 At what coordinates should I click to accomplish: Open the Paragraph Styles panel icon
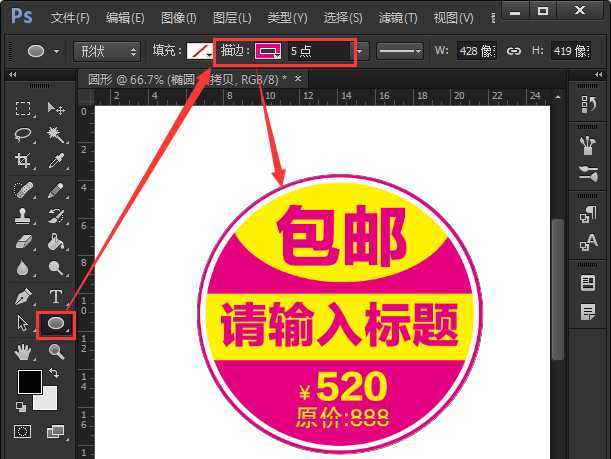coord(588,215)
